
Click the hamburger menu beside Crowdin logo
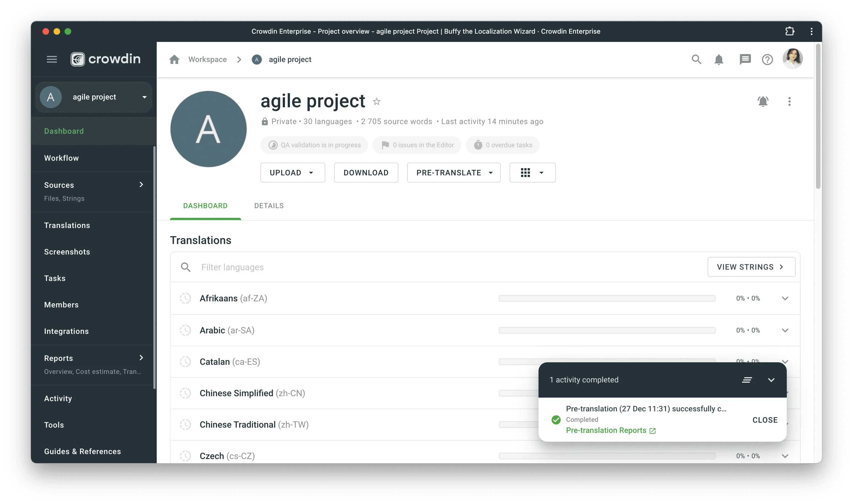tap(52, 59)
